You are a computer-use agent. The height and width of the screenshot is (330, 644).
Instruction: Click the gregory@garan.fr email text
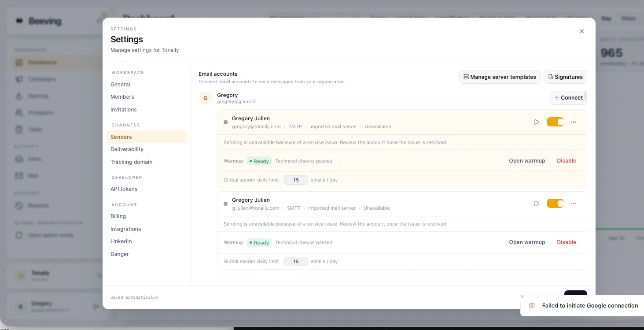coord(236,102)
